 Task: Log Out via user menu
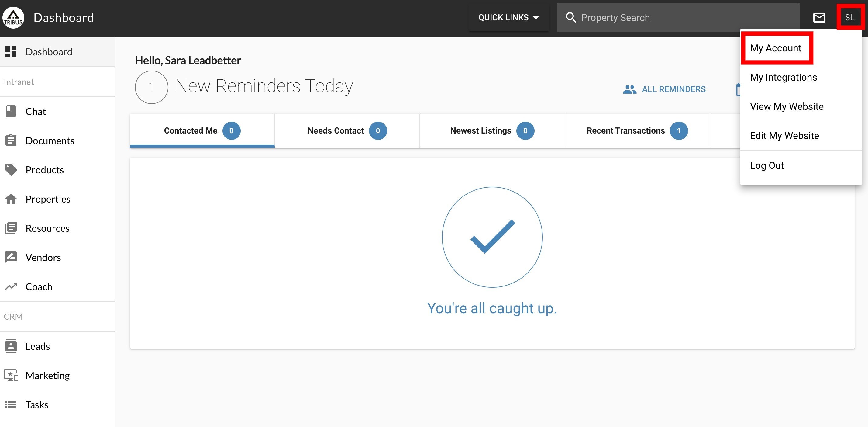tap(800, 165)
